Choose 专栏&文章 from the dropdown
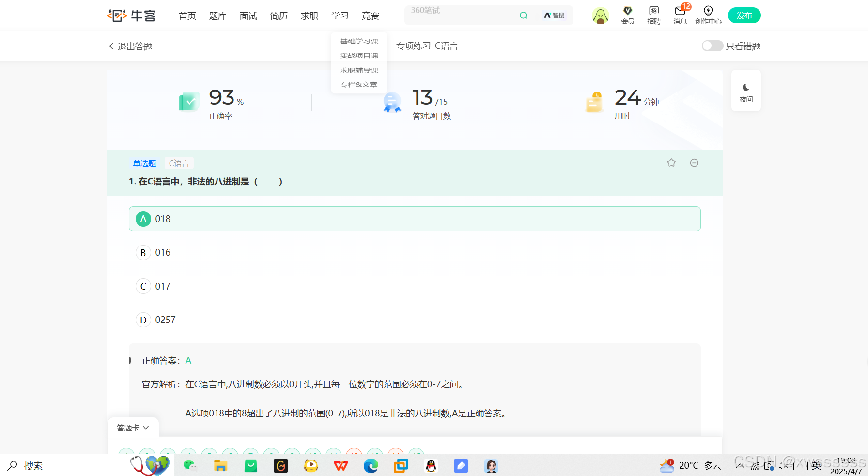 pyautogui.click(x=359, y=84)
